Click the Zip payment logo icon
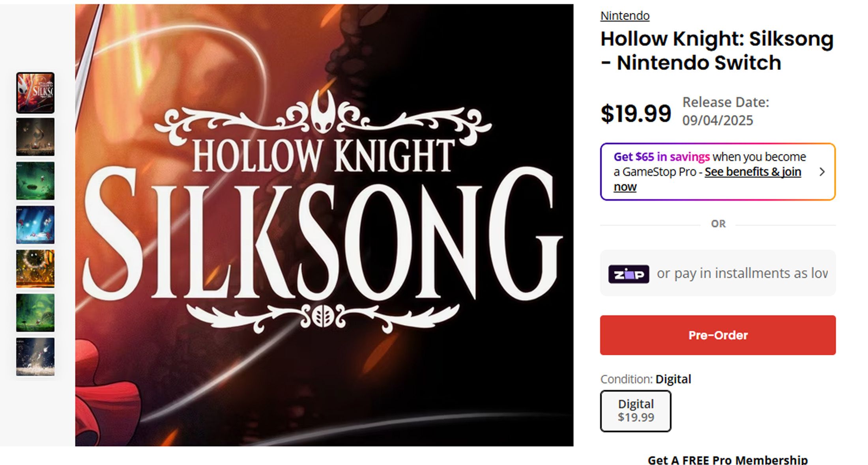 click(629, 274)
